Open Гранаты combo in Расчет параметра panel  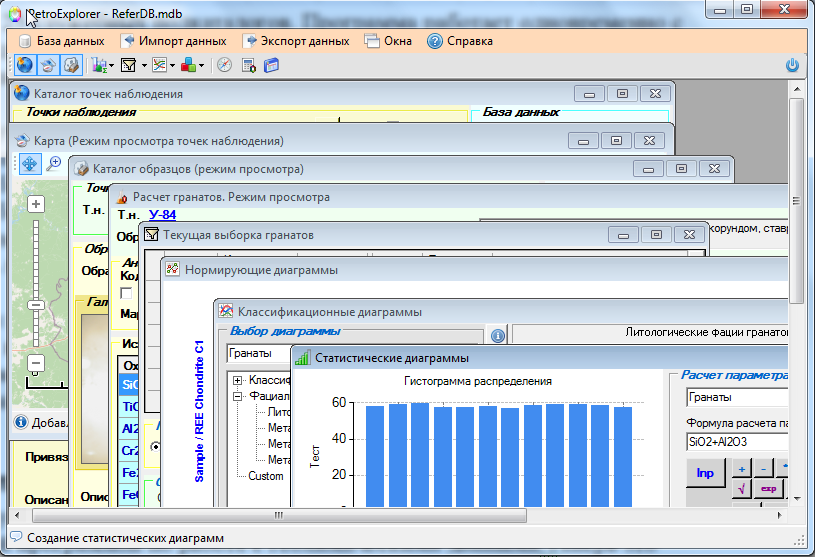(x=737, y=397)
